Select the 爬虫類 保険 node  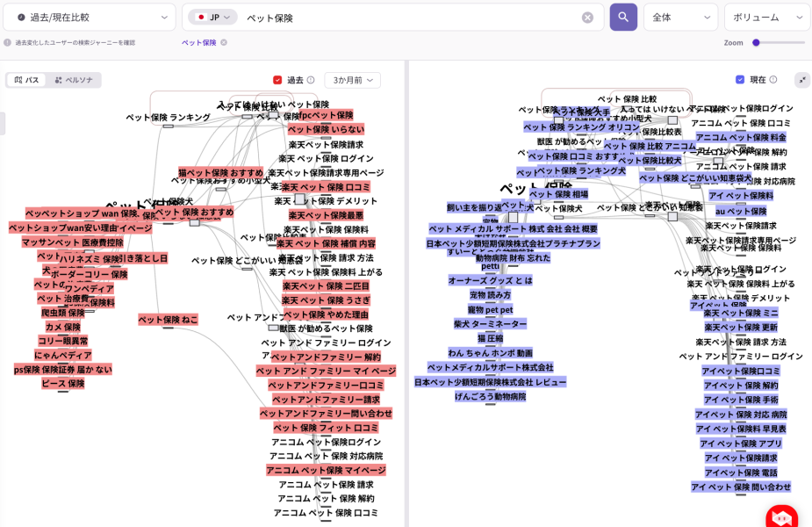pyautogui.click(x=62, y=313)
